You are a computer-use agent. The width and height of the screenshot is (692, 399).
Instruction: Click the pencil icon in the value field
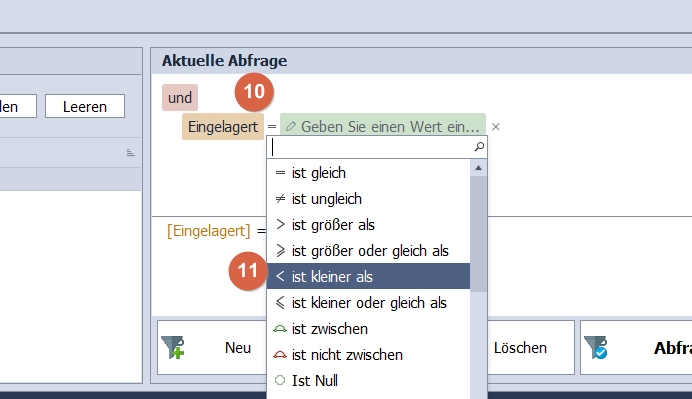(290, 127)
